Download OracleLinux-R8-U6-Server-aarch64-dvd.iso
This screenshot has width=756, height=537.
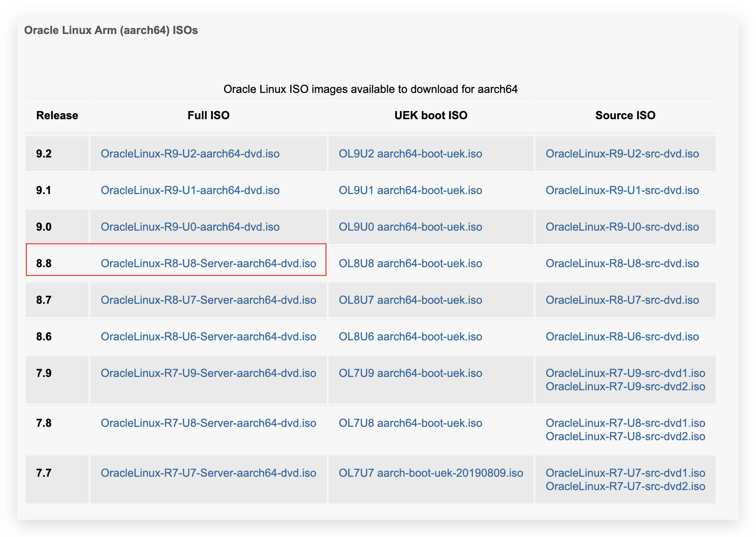[x=209, y=336]
